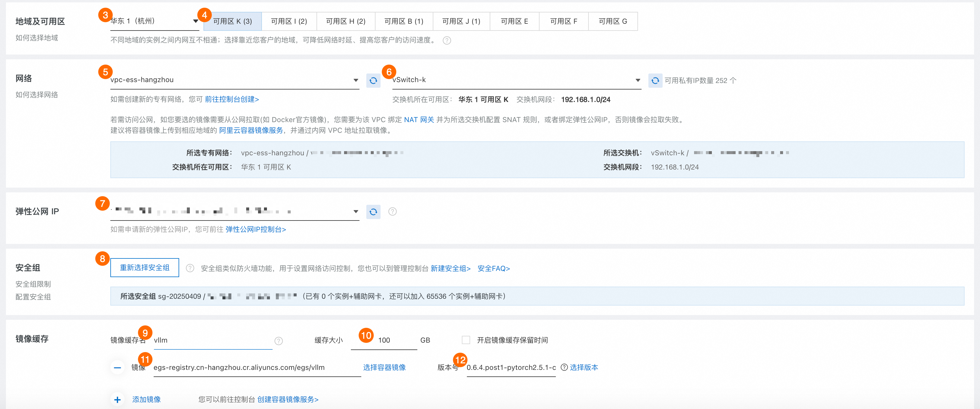Refresh the elastic public IP list
This screenshot has width=980, height=409.
pyautogui.click(x=373, y=212)
